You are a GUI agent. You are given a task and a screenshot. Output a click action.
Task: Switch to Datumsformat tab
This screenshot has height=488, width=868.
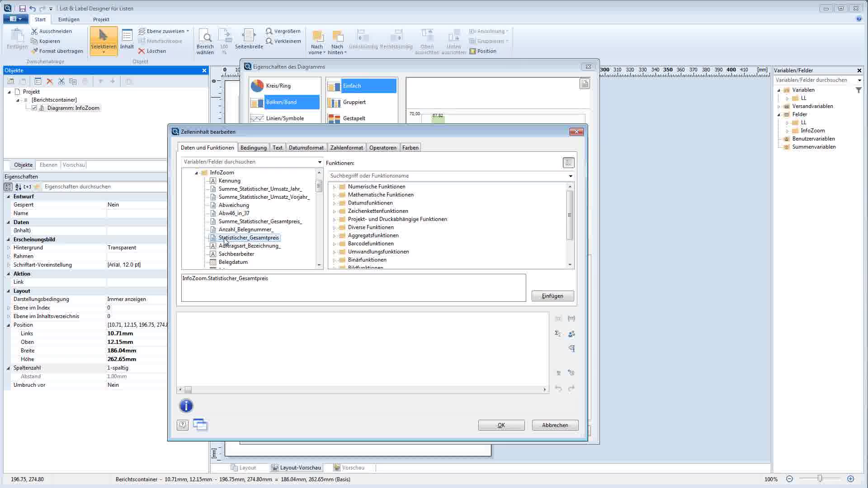pyautogui.click(x=306, y=148)
